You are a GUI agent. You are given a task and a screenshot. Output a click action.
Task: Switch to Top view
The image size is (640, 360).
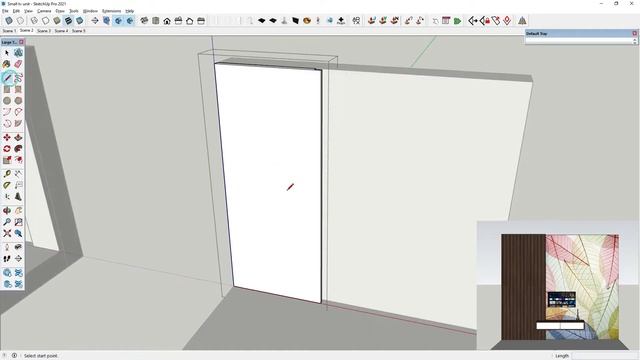coord(156,20)
